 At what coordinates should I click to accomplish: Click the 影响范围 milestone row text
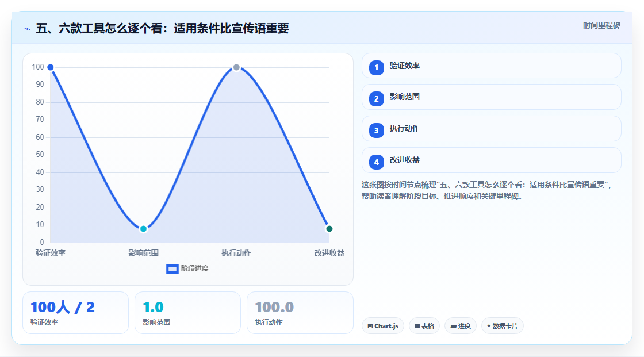coord(405,97)
